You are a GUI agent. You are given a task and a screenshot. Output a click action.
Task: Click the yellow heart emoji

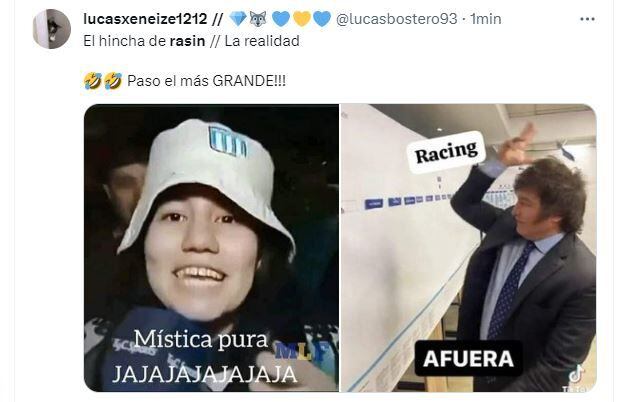coord(302,19)
